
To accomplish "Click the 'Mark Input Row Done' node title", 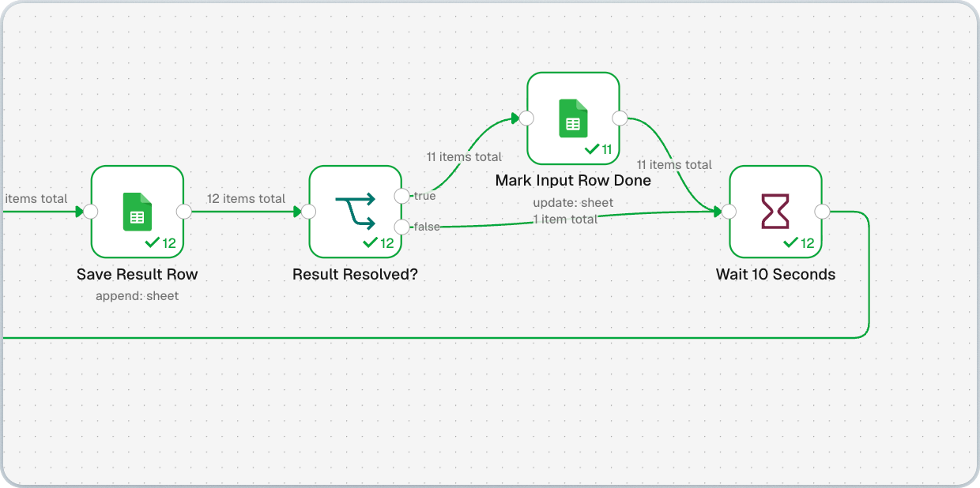I will coord(573,181).
